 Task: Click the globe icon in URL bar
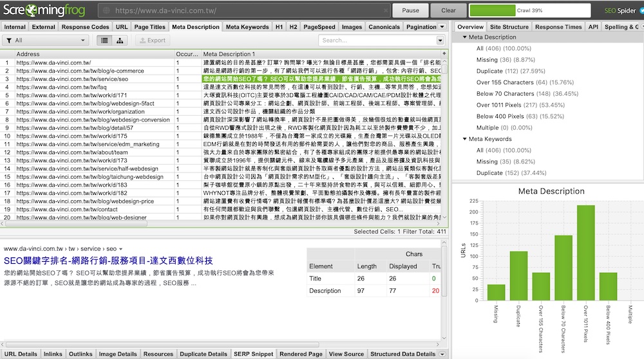coord(106,11)
